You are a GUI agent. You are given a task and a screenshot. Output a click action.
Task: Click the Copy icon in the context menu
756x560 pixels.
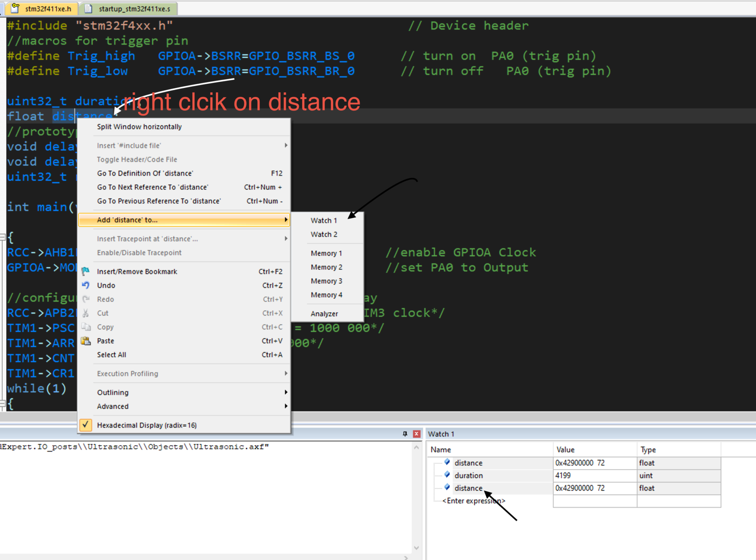[86, 327]
